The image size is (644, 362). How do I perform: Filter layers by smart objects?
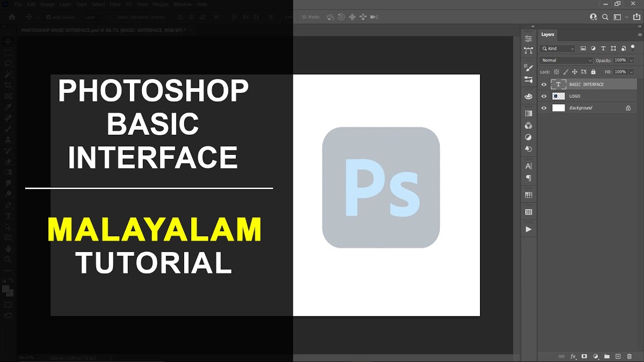623,49
